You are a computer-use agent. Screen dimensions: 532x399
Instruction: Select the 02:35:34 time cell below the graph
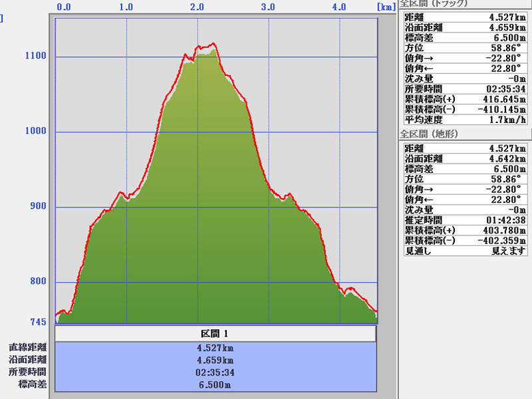215,372
